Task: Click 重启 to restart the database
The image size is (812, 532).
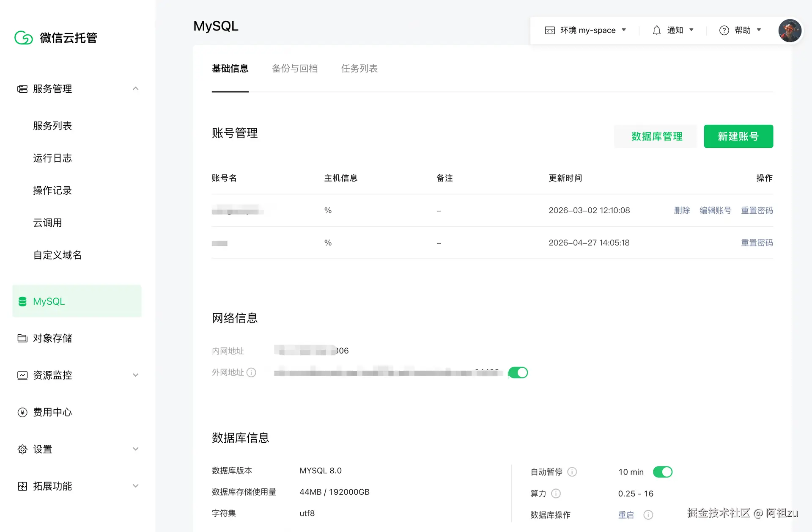Action: pyautogui.click(x=626, y=515)
